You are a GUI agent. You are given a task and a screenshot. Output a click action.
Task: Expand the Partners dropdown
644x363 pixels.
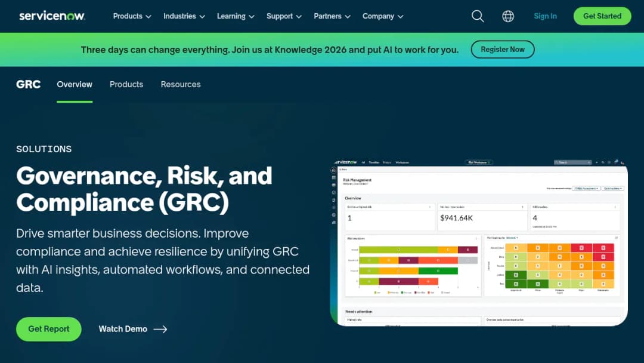[332, 16]
